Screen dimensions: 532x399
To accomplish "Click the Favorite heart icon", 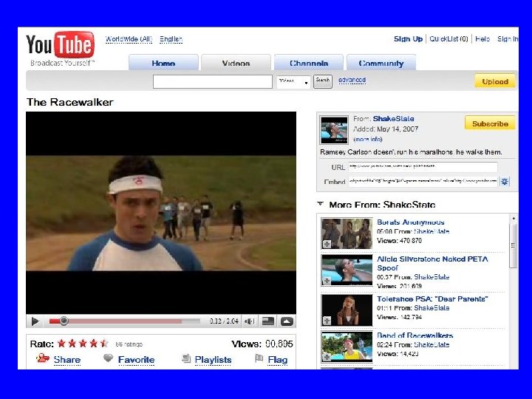I will click(108, 358).
